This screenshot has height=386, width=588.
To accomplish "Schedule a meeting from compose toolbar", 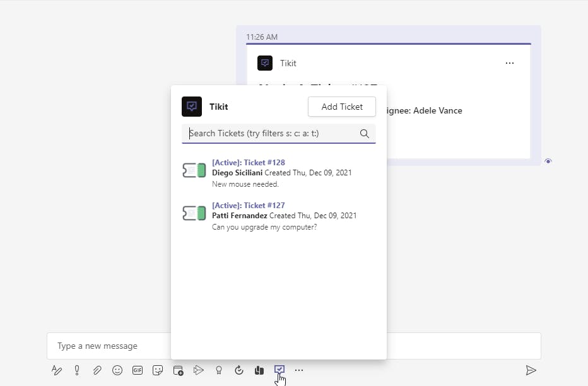I will pos(178,370).
